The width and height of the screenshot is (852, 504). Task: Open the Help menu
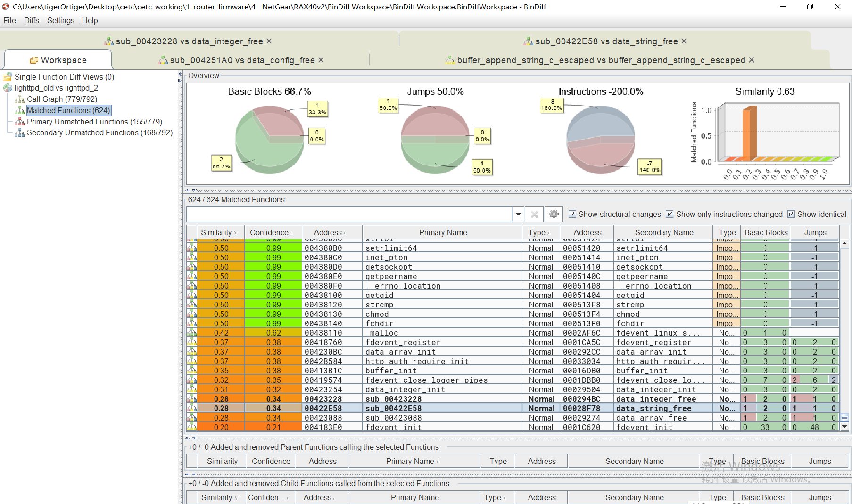[90, 20]
